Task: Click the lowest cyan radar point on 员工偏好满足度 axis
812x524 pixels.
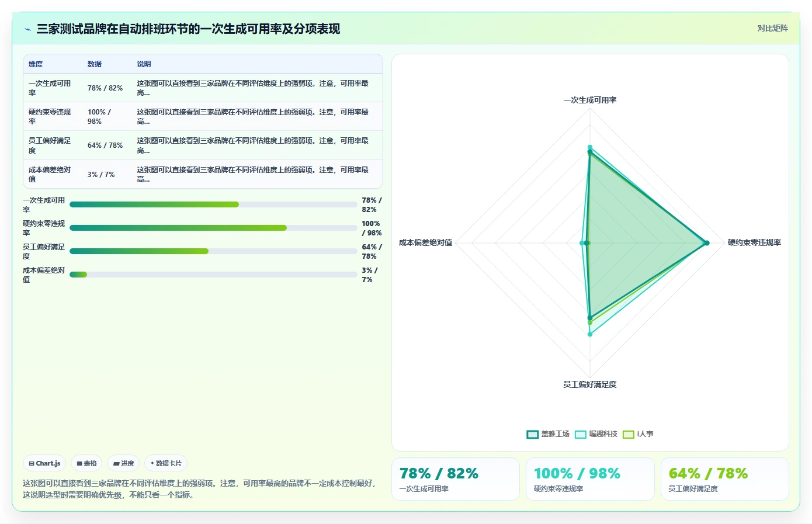Action: pos(590,334)
